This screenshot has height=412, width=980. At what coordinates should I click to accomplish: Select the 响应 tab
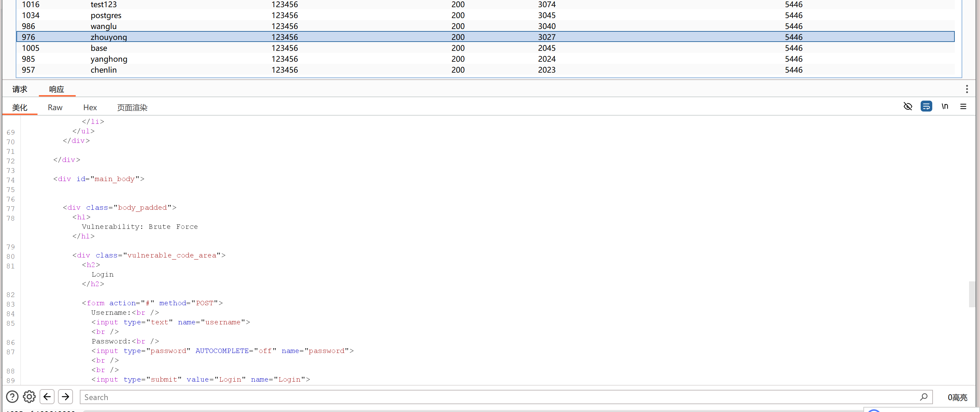click(x=57, y=89)
